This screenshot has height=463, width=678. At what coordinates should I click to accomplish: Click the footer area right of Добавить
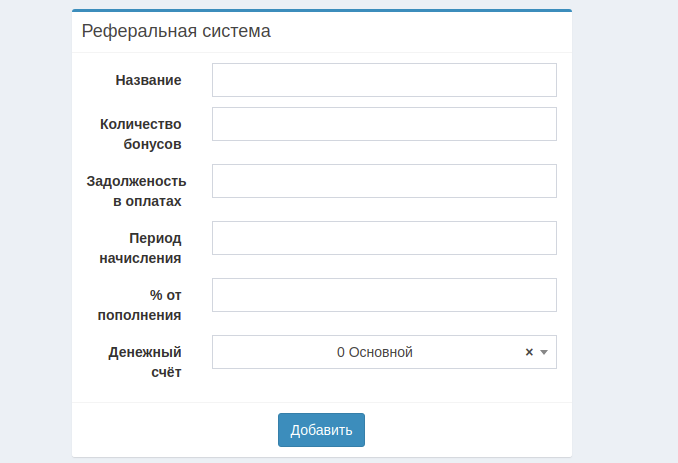tap(470, 430)
